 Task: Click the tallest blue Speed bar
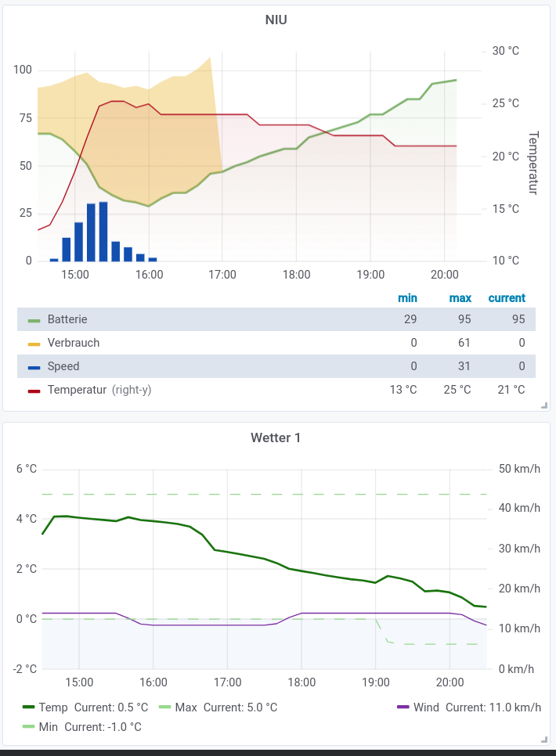point(103,232)
